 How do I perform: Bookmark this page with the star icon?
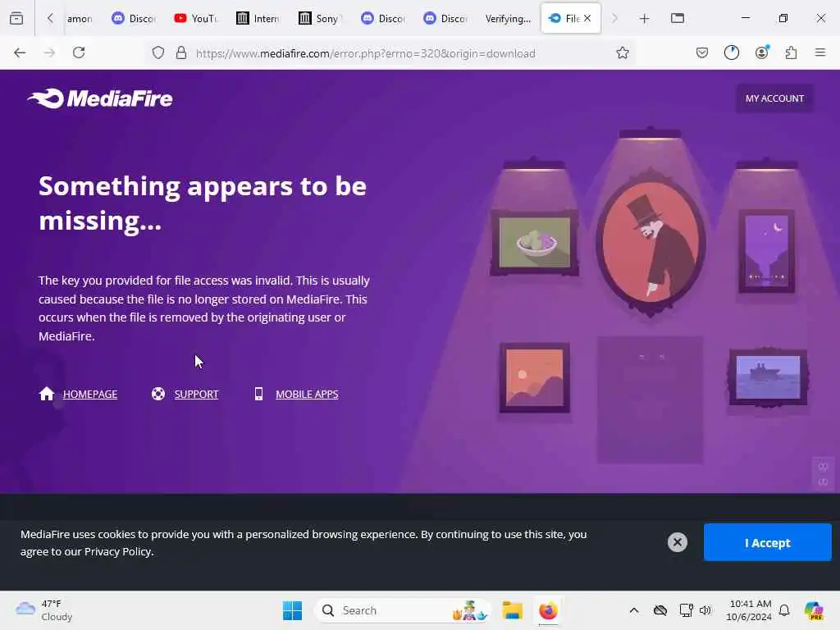coord(622,52)
